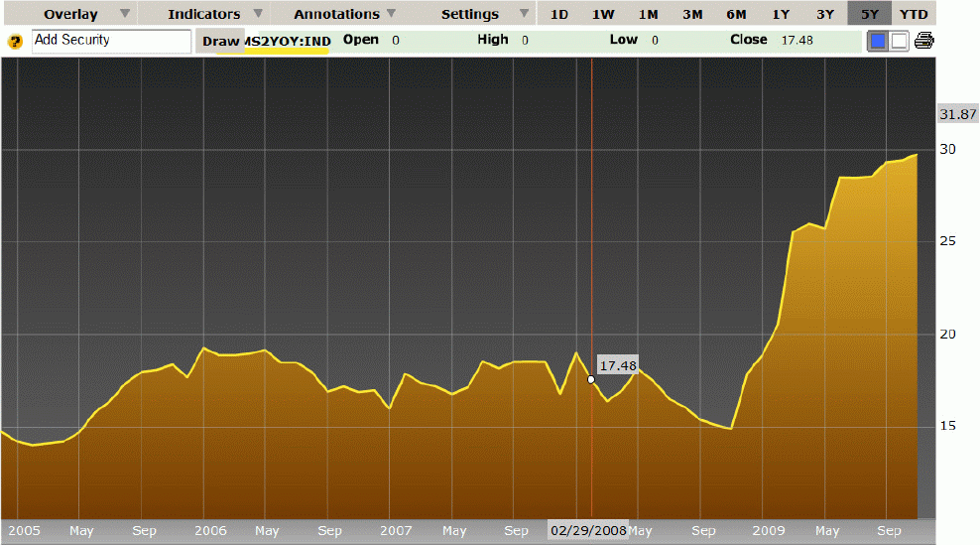Switch chart to YTD view
The image size is (980, 545).
pyautogui.click(x=914, y=14)
